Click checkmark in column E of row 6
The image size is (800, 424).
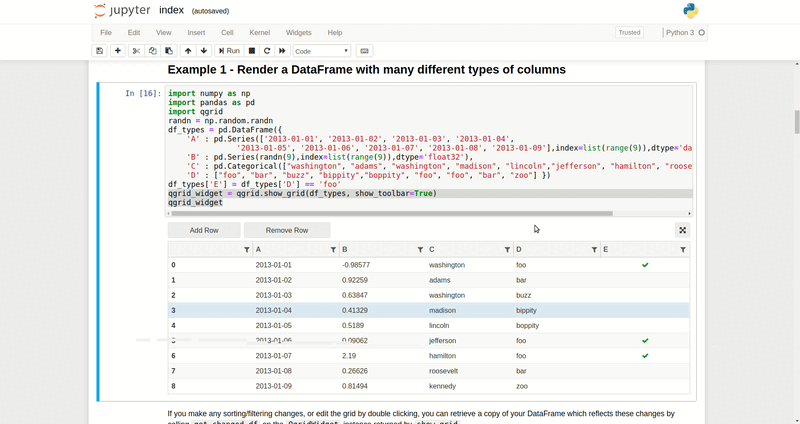(x=645, y=356)
